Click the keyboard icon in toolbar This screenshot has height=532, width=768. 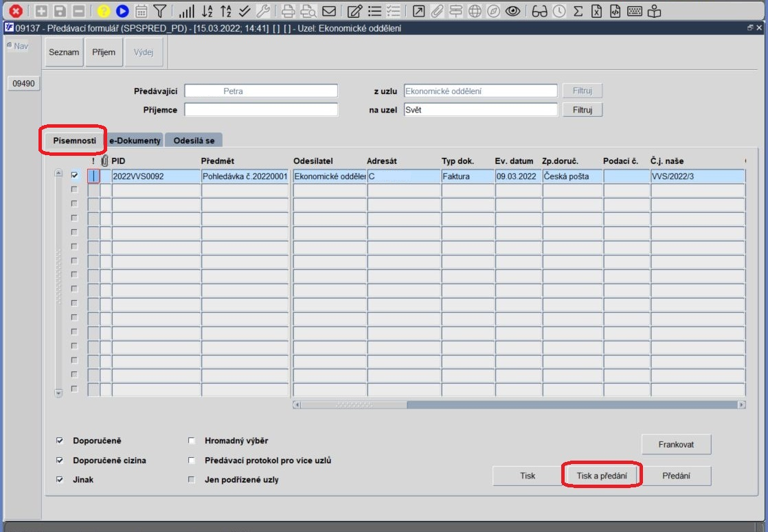[635, 11]
